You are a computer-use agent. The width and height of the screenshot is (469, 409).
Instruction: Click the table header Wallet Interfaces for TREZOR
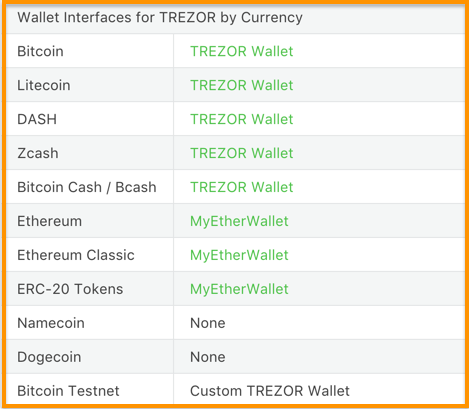point(160,18)
